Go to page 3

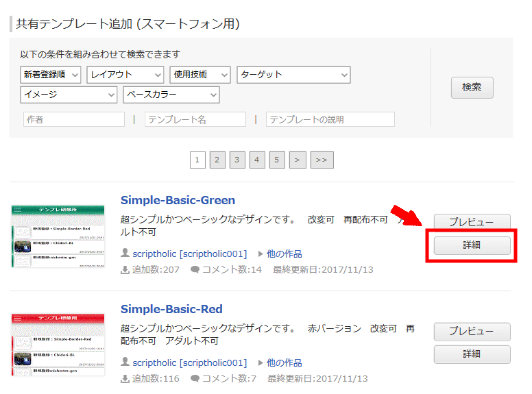[x=237, y=160]
